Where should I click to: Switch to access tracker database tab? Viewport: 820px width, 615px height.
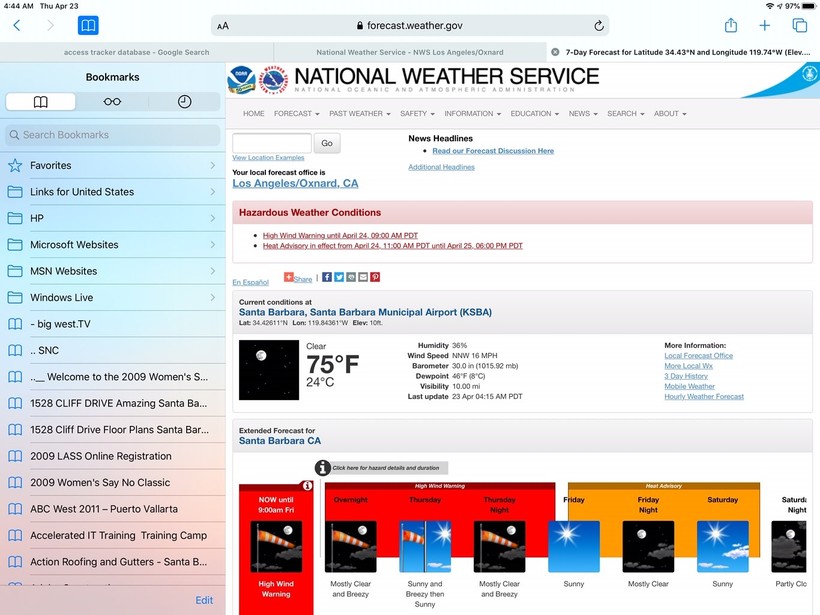(136, 52)
